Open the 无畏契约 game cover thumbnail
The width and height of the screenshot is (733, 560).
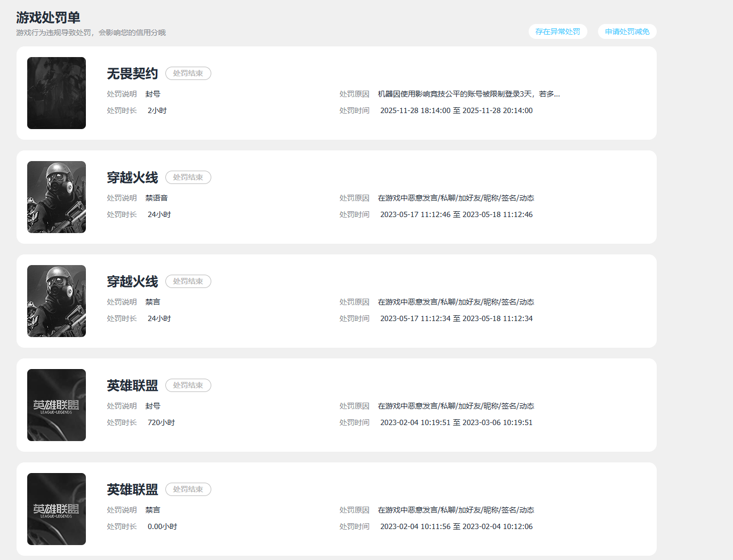[x=57, y=93]
